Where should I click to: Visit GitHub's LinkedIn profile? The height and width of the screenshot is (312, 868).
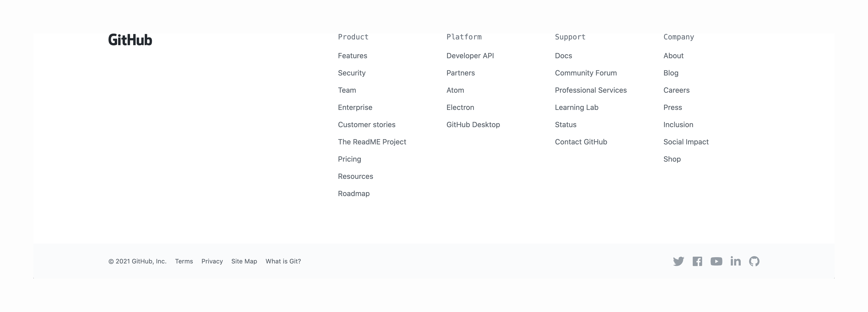736,261
